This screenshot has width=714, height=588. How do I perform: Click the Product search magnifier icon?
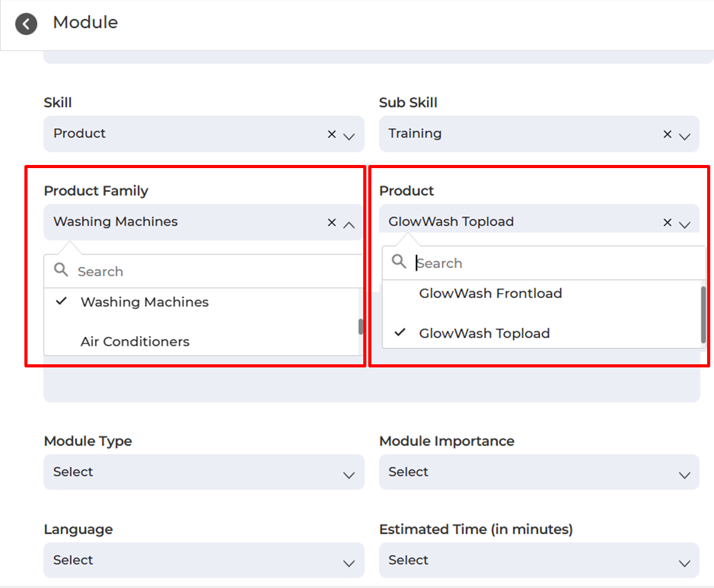399,262
